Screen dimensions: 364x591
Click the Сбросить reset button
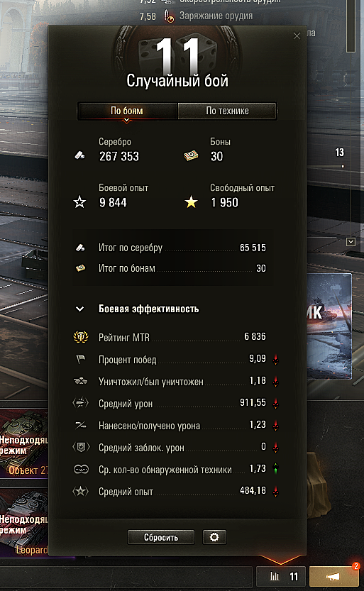(x=161, y=537)
